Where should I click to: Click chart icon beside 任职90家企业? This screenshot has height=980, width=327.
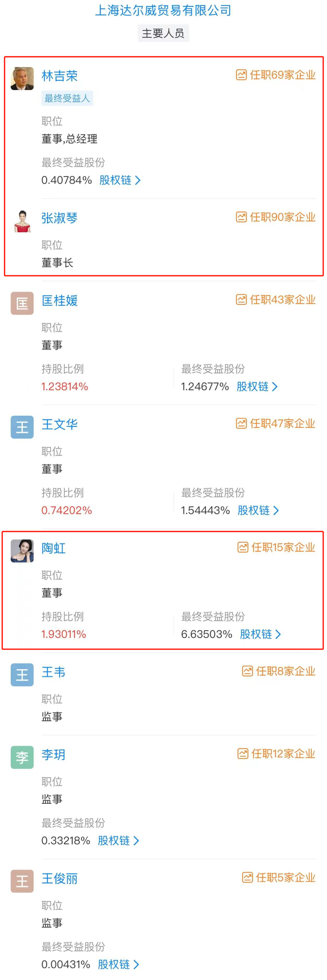[241, 217]
